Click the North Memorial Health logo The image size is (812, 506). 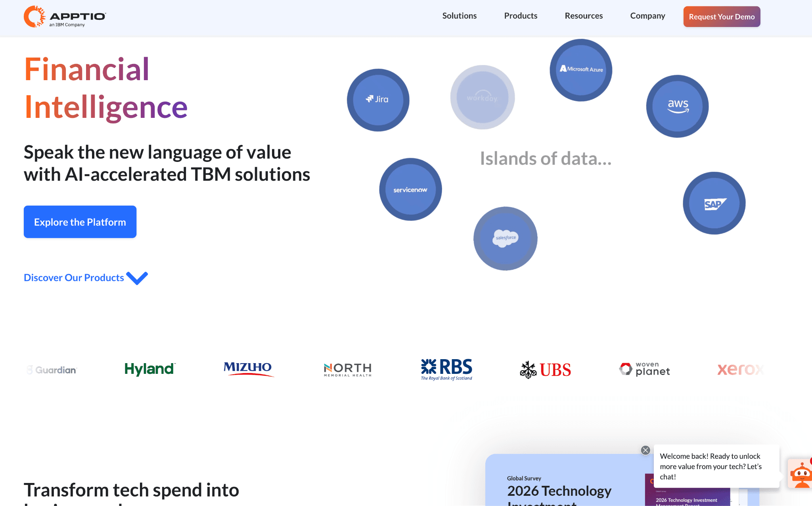click(348, 370)
